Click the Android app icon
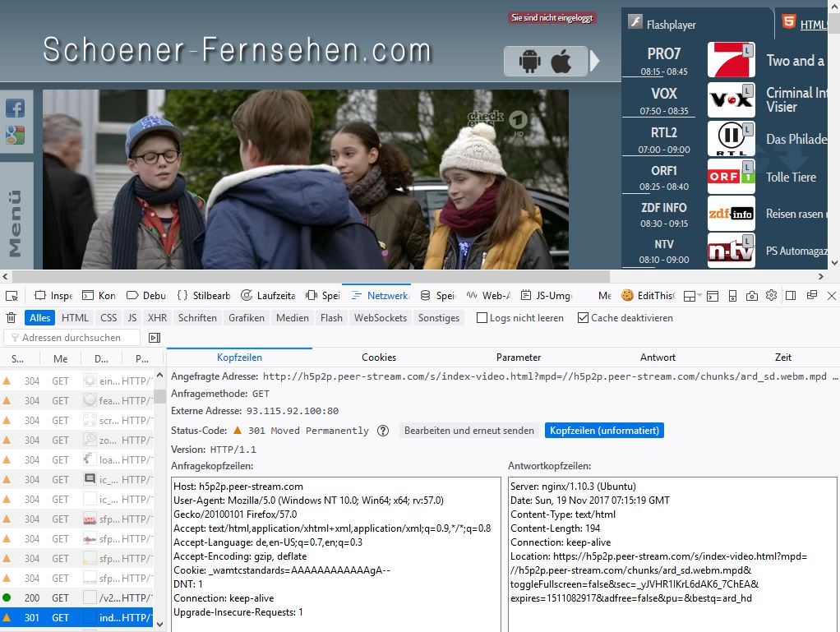 click(x=528, y=61)
